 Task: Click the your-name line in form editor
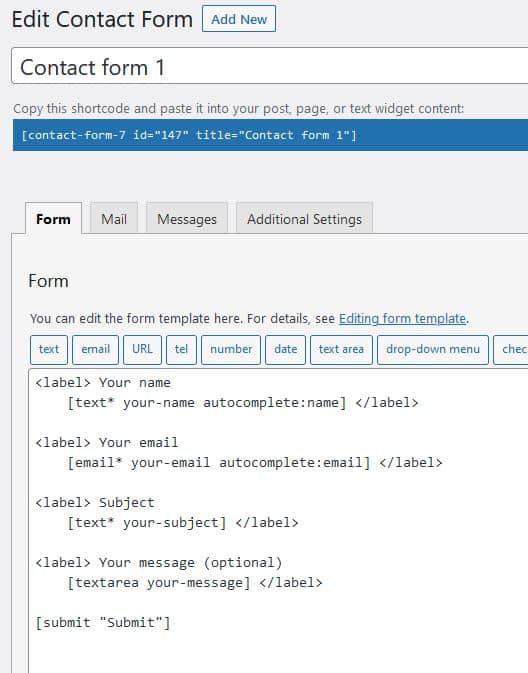243,403
